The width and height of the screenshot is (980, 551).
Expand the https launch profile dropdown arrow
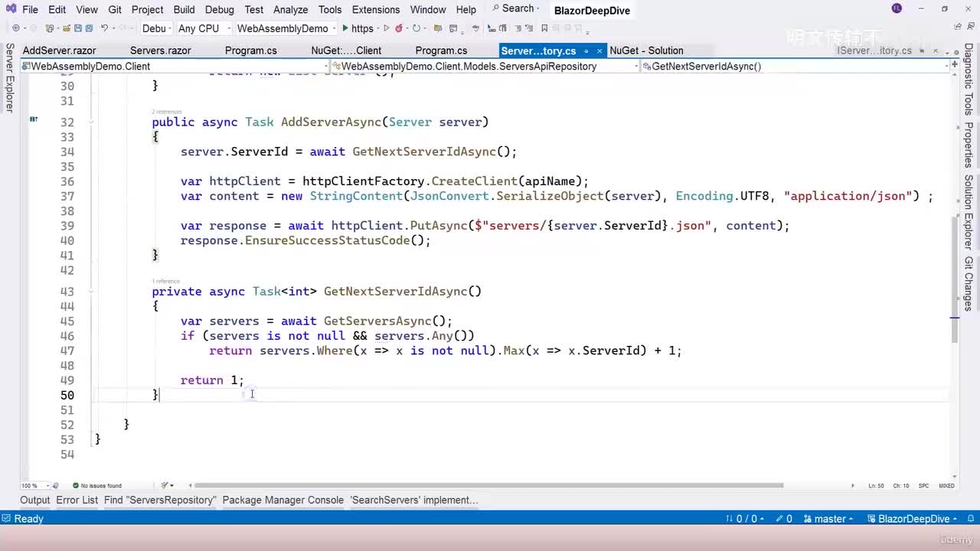point(379,28)
